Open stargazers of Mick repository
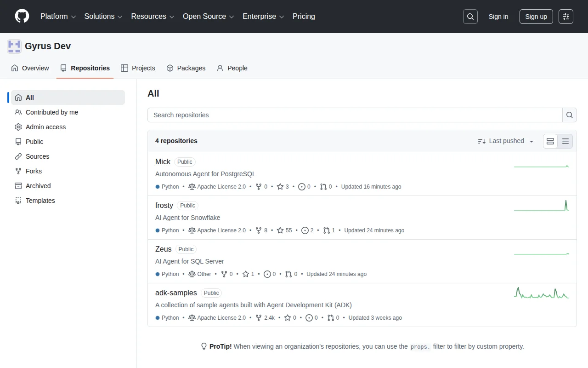Viewport: 588px width, 368px height. pos(283,187)
